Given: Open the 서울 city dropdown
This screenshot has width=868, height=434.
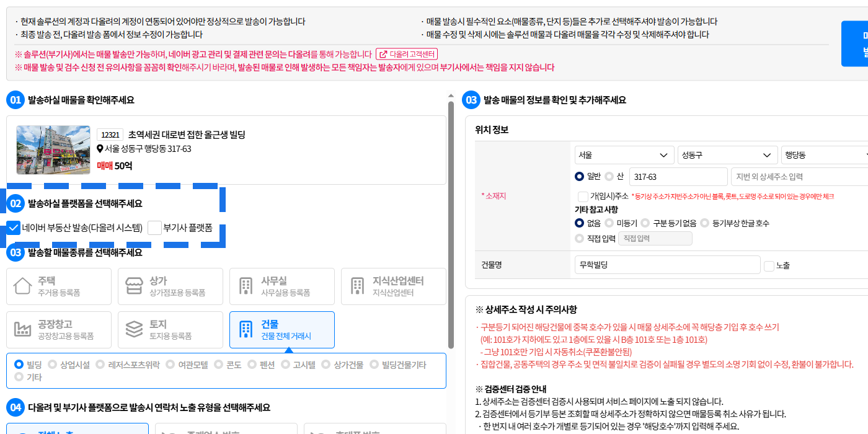Looking at the screenshot, I should (x=624, y=155).
